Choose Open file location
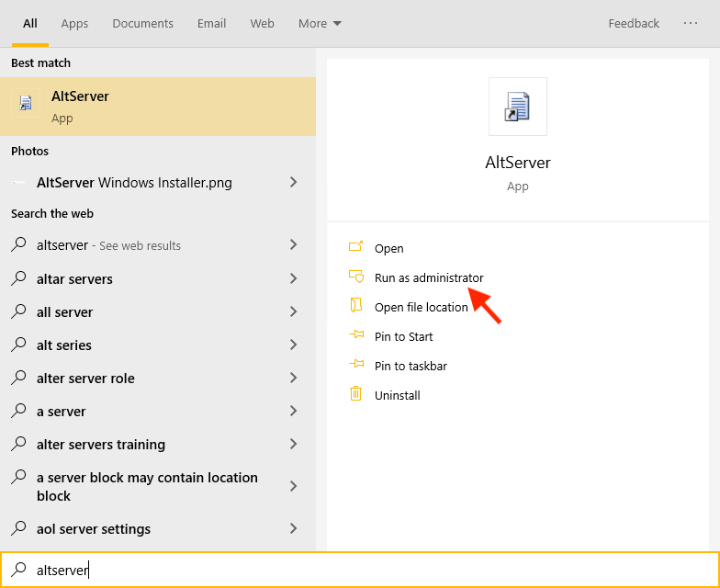This screenshot has width=720, height=588. pyautogui.click(x=421, y=307)
